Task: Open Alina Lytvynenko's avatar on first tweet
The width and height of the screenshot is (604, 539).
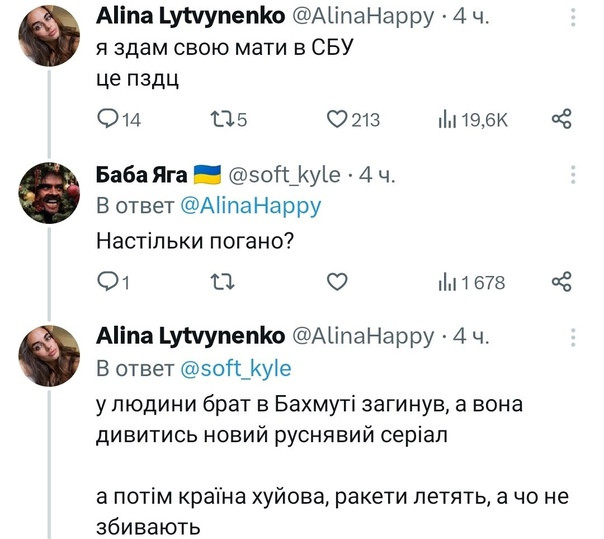Action: click(x=49, y=35)
